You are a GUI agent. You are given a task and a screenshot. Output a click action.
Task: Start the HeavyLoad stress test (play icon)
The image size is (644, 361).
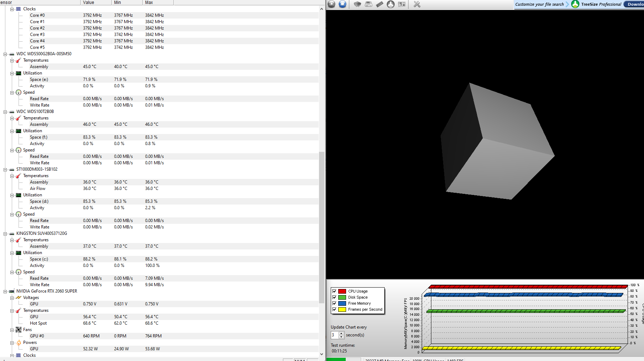[x=331, y=4]
